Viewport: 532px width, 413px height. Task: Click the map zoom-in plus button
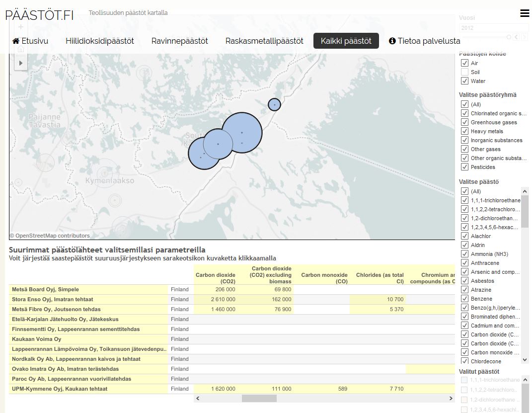(x=20, y=27)
